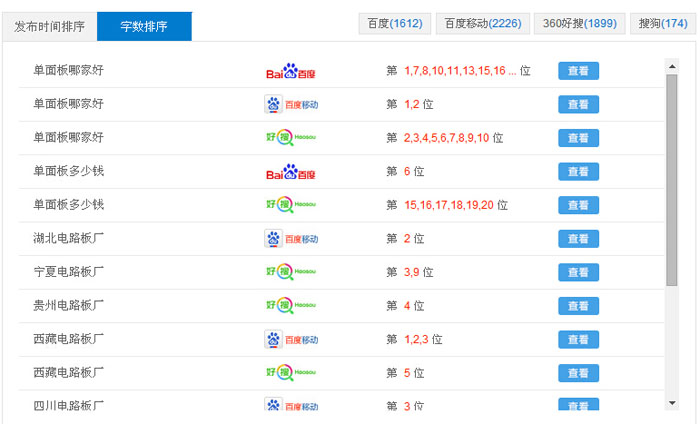This screenshot has height=424, width=700.
Task: Click 查看 for 宁夏电路板厂 row
Action: coord(578,272)
